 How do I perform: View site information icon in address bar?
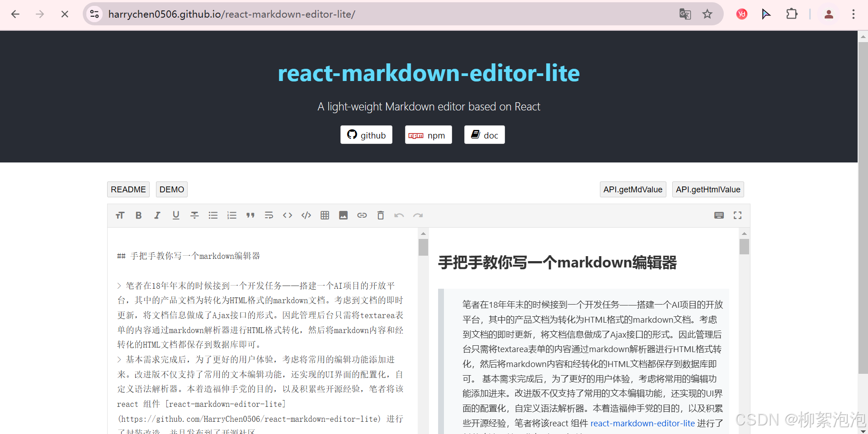pyautogui.click(x=94, y=14)
